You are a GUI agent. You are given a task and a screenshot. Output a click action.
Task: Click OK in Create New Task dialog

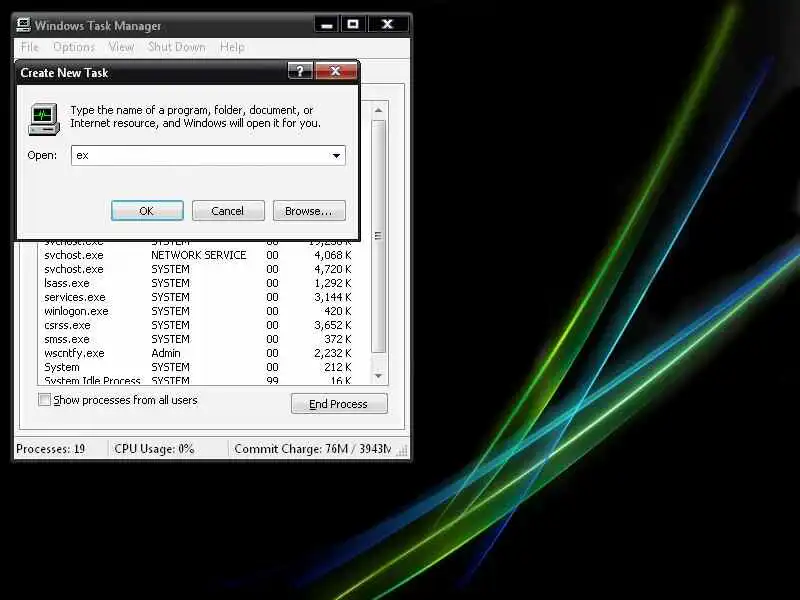(147, 211)
